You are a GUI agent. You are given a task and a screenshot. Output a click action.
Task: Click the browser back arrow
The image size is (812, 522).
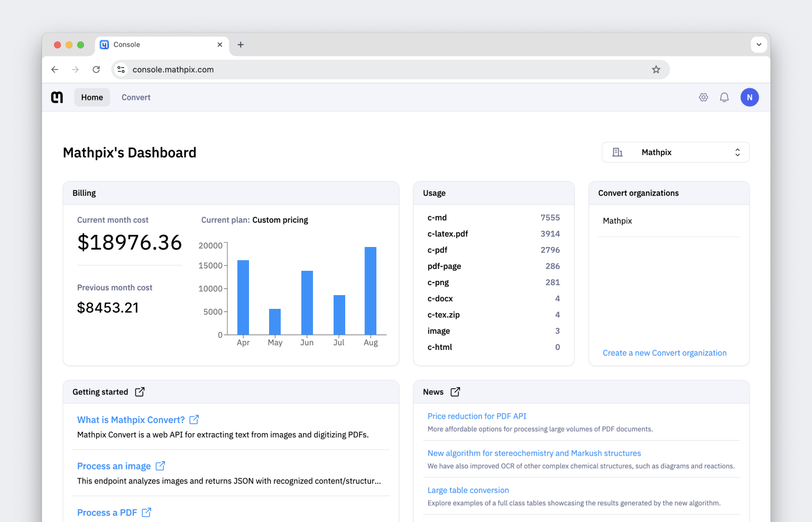pos(54,69)
